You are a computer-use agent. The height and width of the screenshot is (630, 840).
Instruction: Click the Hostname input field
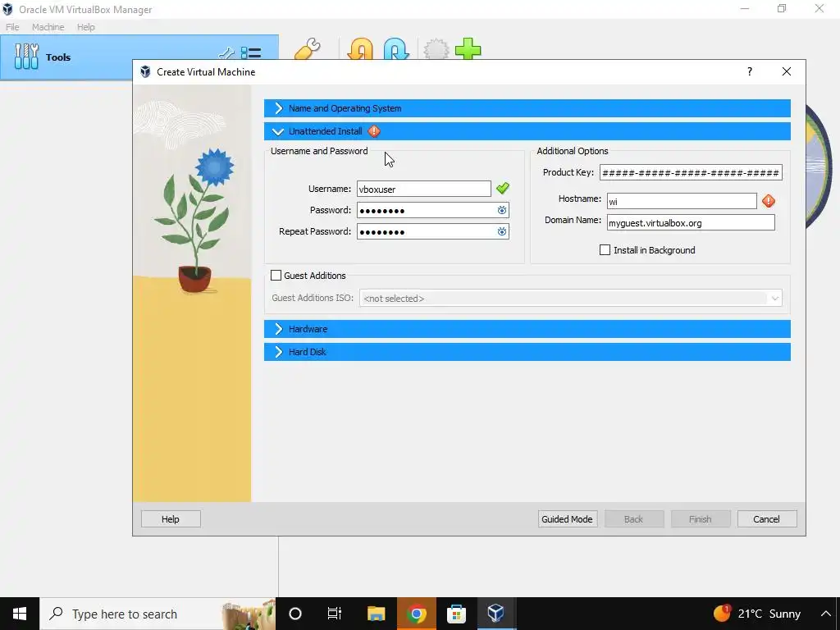(x=682, y=202)
